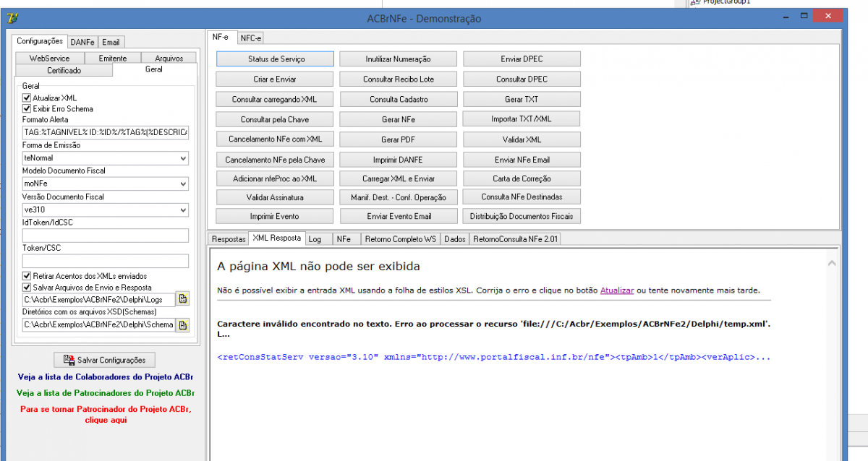This screenshot has width=868, height=461.
Task: Click the Status de Serviço button
Action: (x=276, y=59)
